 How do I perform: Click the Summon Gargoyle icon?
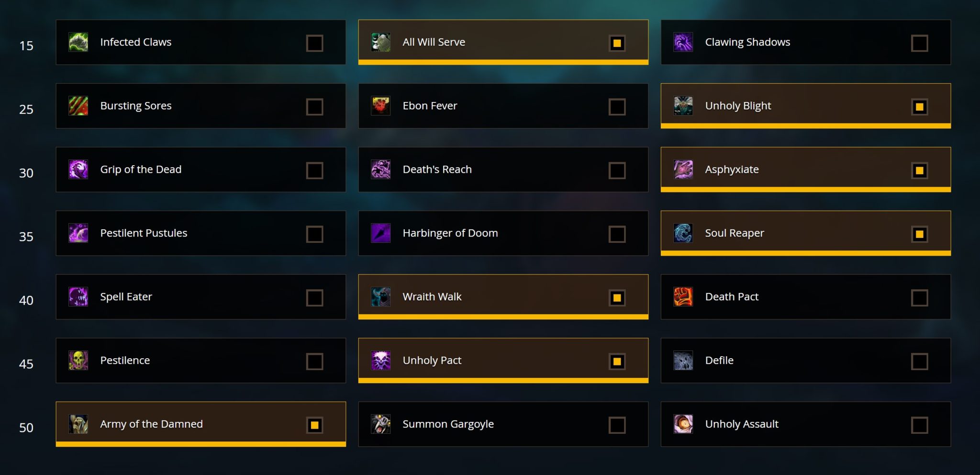380,424
